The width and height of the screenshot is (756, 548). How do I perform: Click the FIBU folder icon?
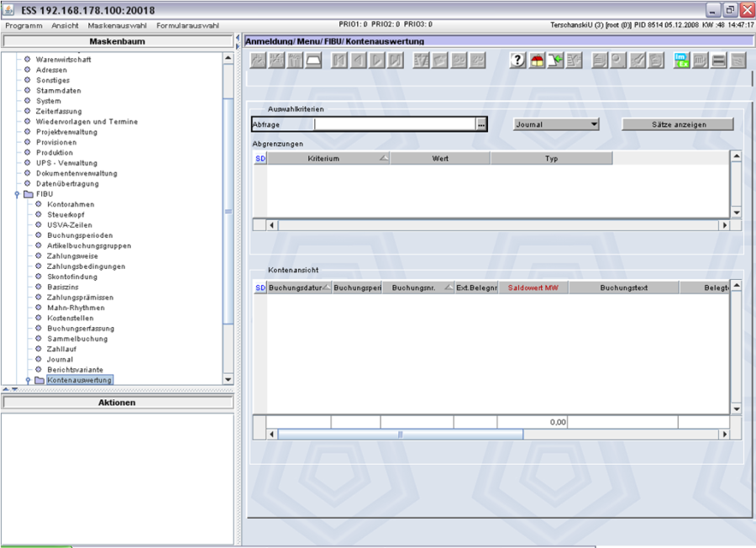(x=29, y=194)
